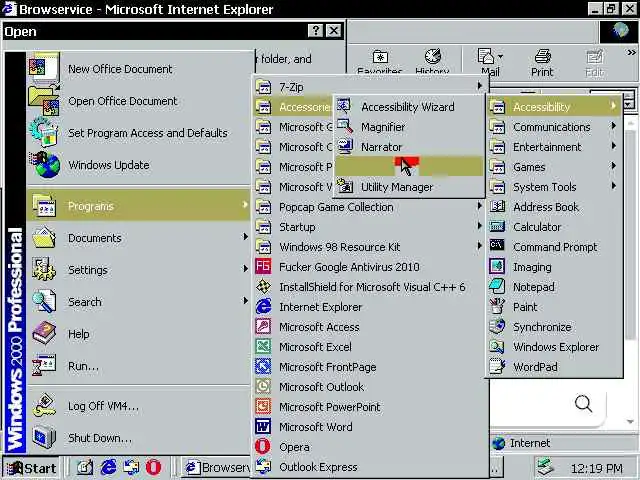
Task: Select Help in the Start menu
Action: [138, 333]
